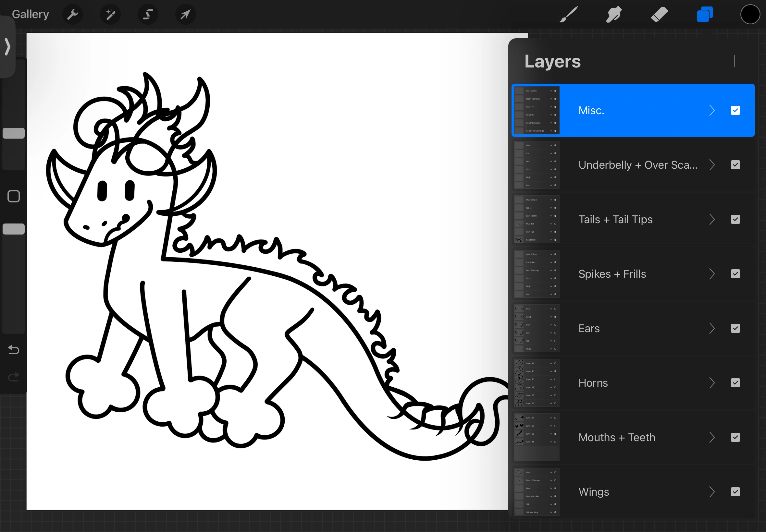
Task: Add a new layer with plus button
Action: pyautogui.click(x=735, y=61)
